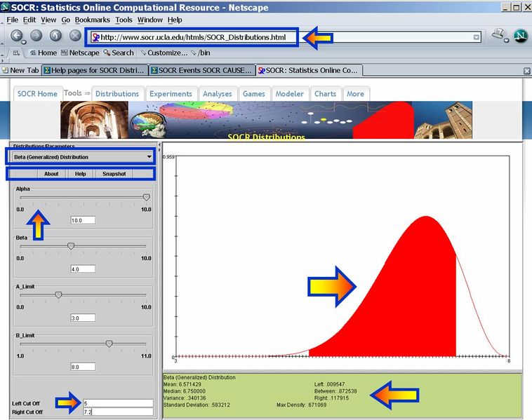Click the personal toolbar folder icon

(16, 53)
